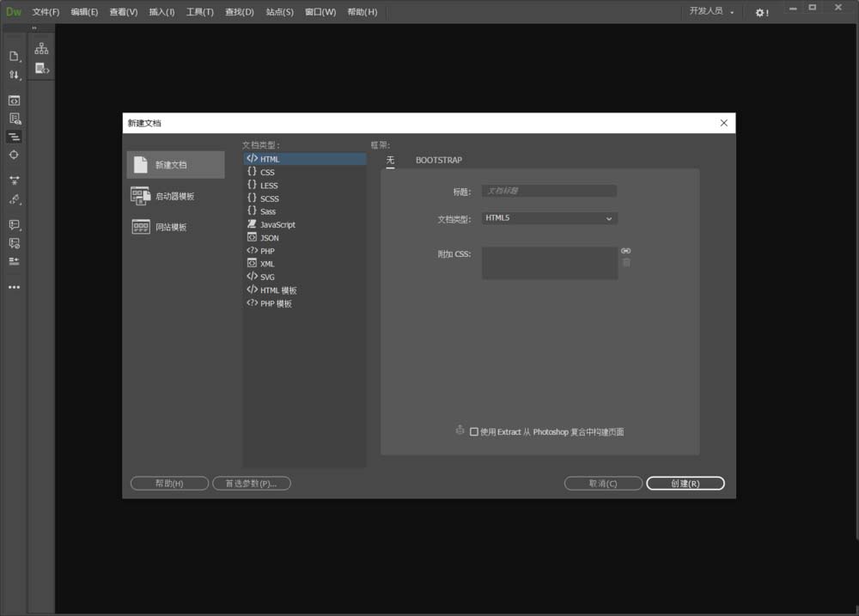
Task: Open the file management arrows icon in the left toolbar
Action: (x=15, y=75)
